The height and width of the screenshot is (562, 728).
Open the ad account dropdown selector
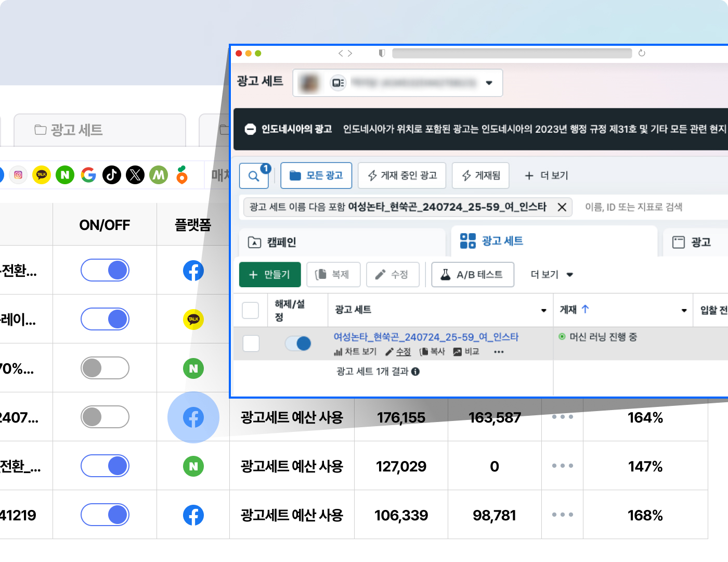point(398,83)
